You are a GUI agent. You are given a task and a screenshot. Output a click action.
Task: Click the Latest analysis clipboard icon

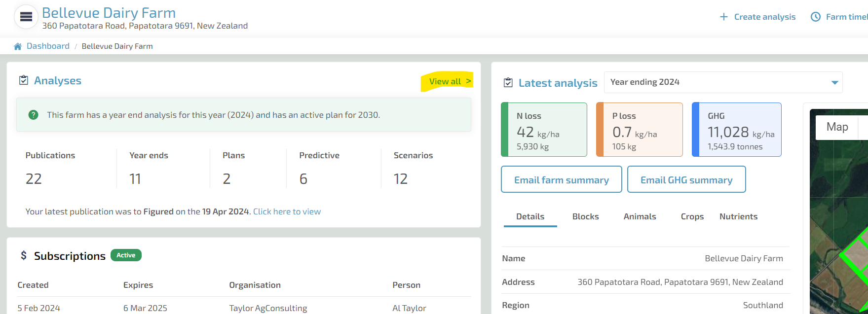(508, 83)
